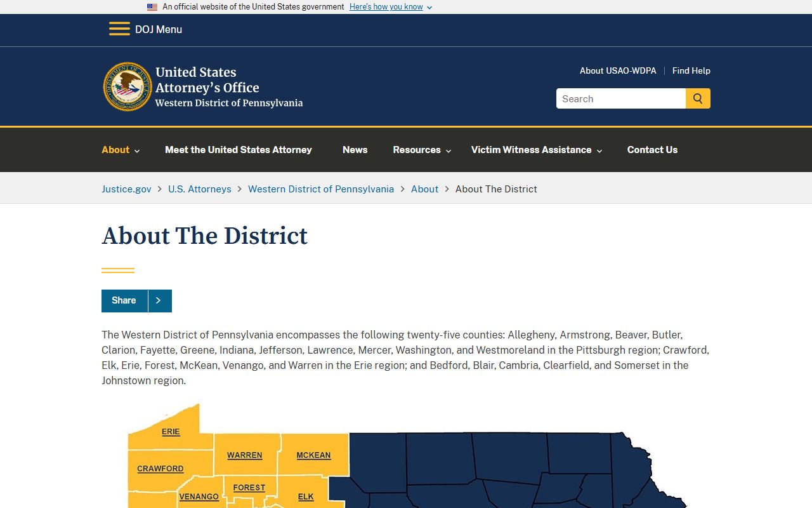Image resolution: width=812 pixels, height=508 pixels.
Task: Click the US flag icon in banner
Action: pos(152,7)
